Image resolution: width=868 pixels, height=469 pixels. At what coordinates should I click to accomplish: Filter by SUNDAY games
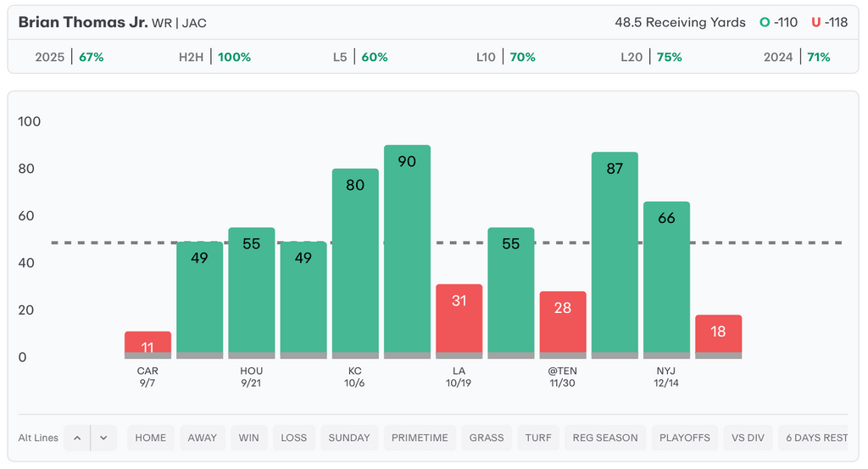[349, 438]
